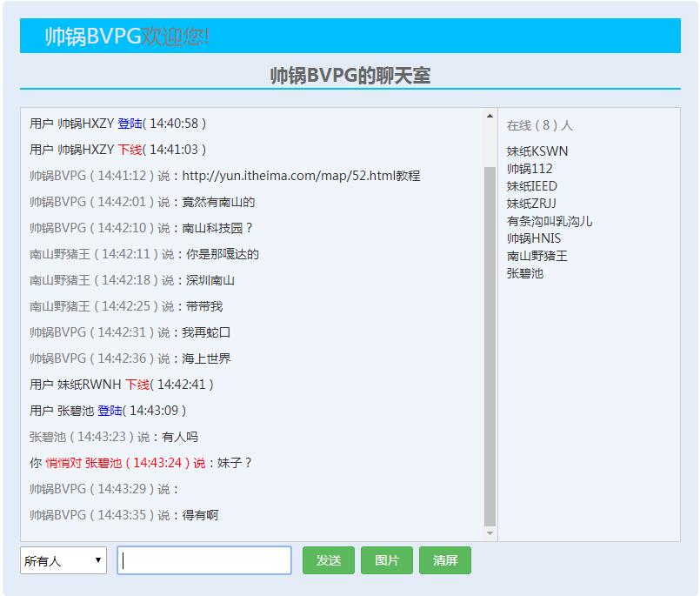Screen dimensions: 700x596
Task: Click the 在线（8）人 online count label
Action: 539,125
